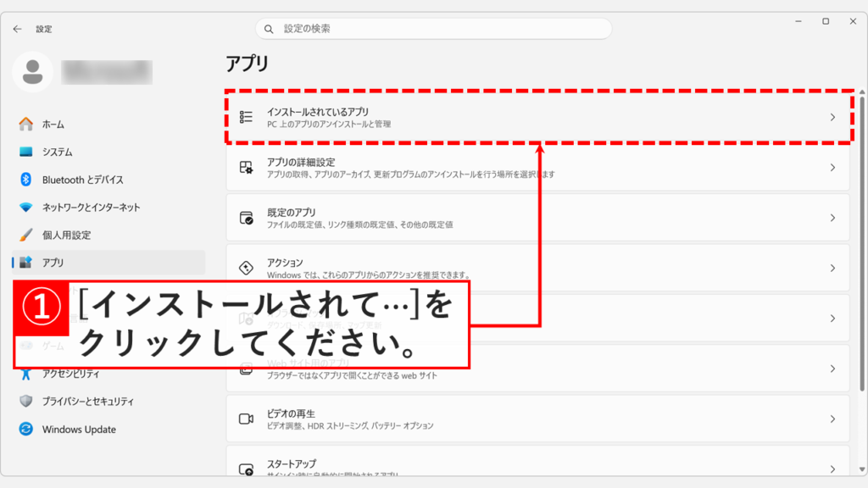Click the paintbrush icon for 個人用設定
This screenshot has width=868, height=488.
coord(26,236)
